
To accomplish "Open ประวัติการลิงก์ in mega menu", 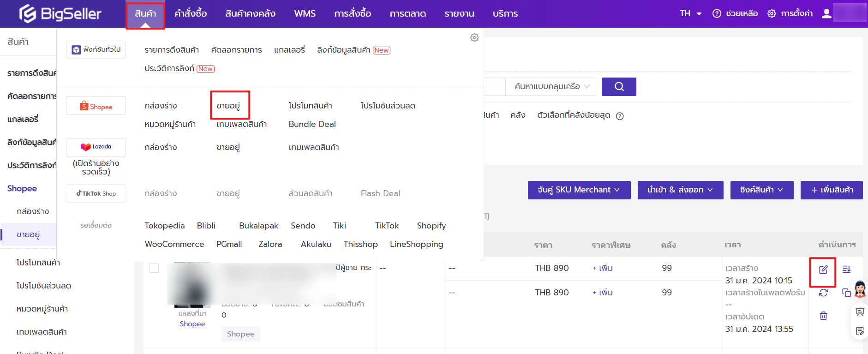I will click(169, 68).
